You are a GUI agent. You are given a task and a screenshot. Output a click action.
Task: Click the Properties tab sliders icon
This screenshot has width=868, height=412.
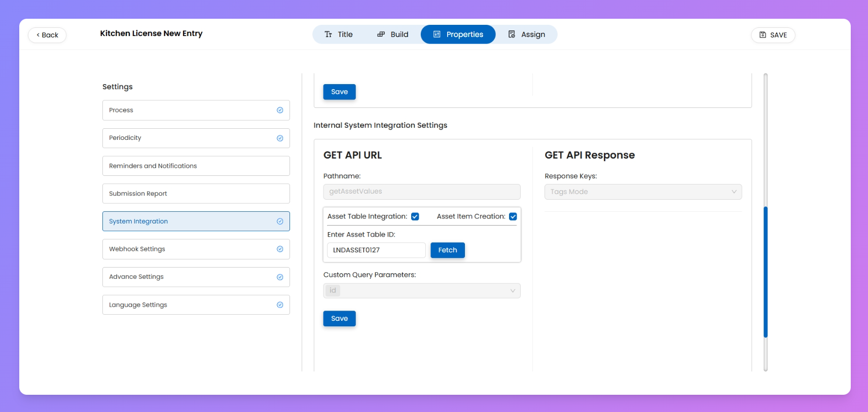click(x=437, y=34)
